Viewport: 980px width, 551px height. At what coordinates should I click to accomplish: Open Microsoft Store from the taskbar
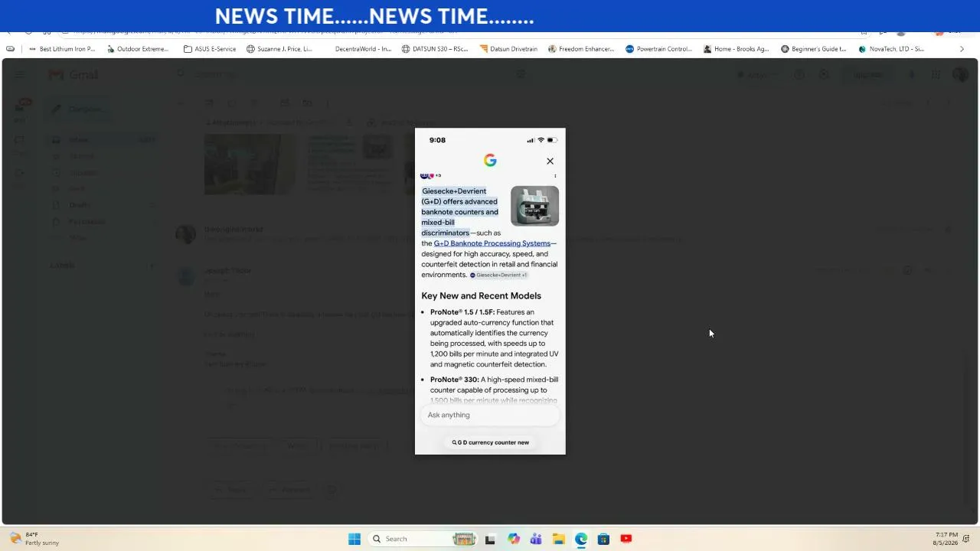(603, 539)
